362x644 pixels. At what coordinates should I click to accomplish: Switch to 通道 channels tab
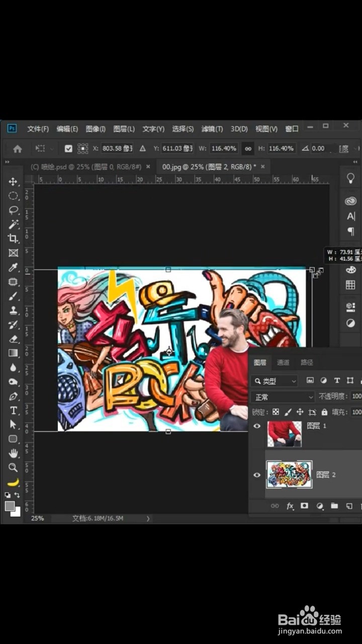(x=283, y=362)
